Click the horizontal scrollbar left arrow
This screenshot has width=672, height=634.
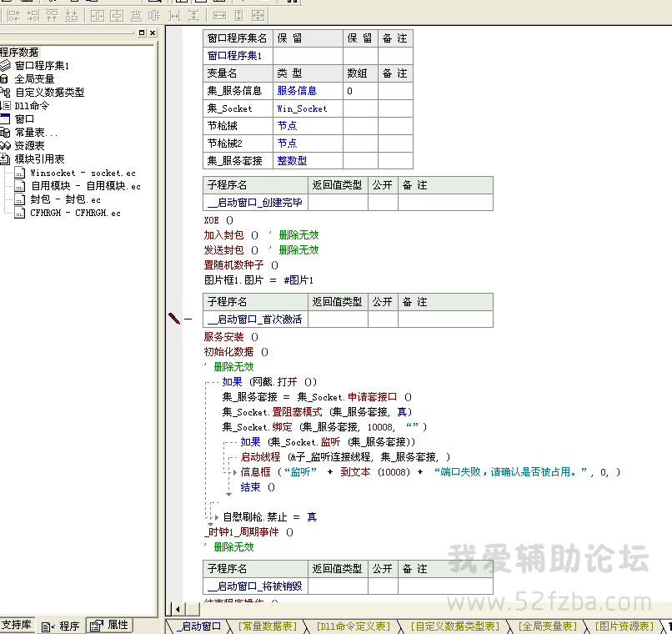(178, 609)
